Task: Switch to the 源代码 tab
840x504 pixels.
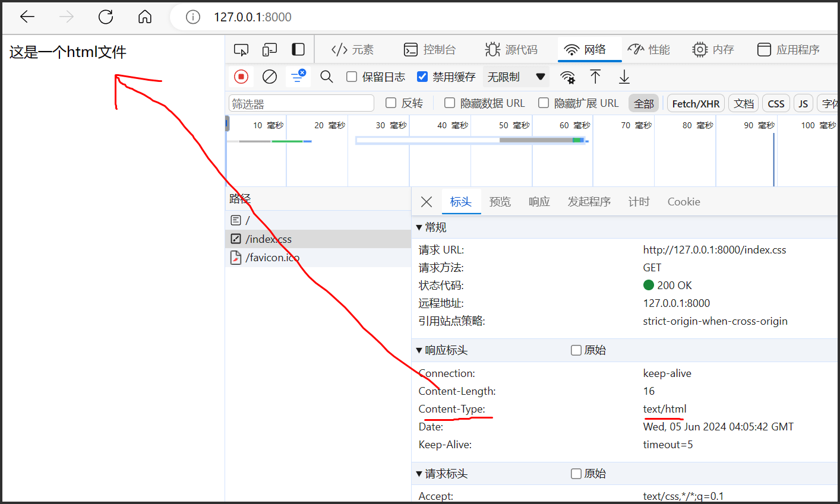Action: tap(511, 49)
